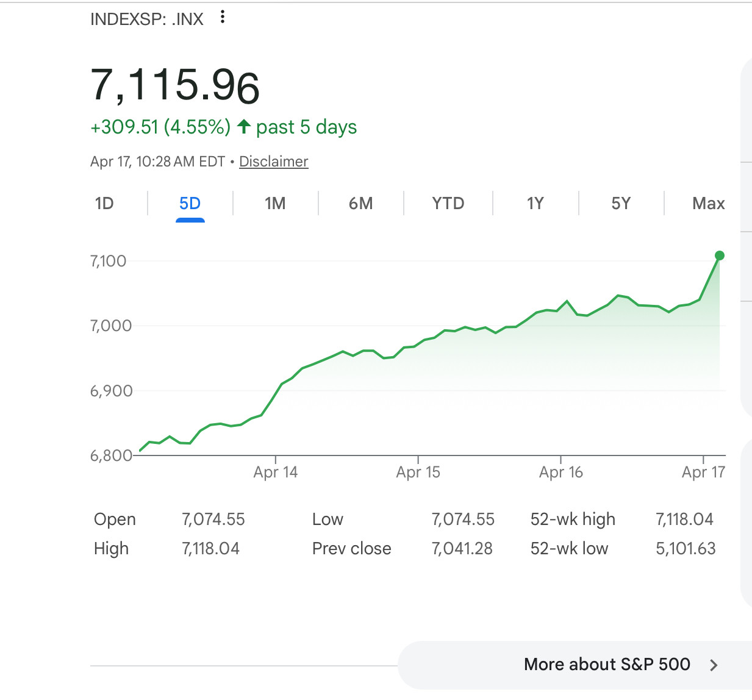Viewport: 752px width, 700px height.
Task: Open the Disclaimer link
Action: click(274, 162)
